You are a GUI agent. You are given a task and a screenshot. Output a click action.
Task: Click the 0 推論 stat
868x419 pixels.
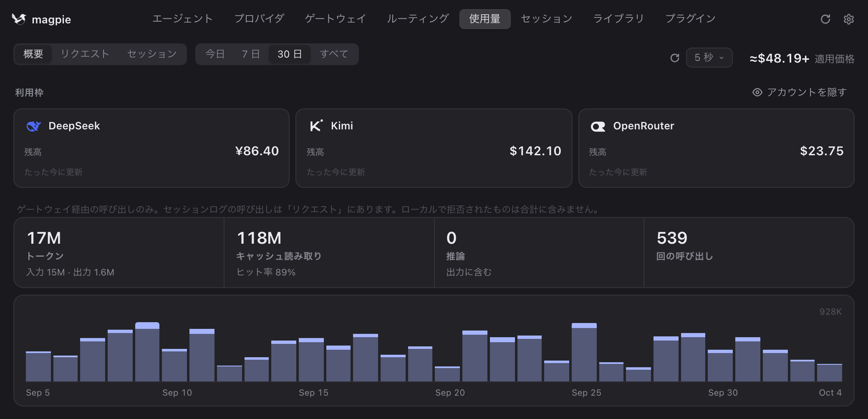pos(539,252)
